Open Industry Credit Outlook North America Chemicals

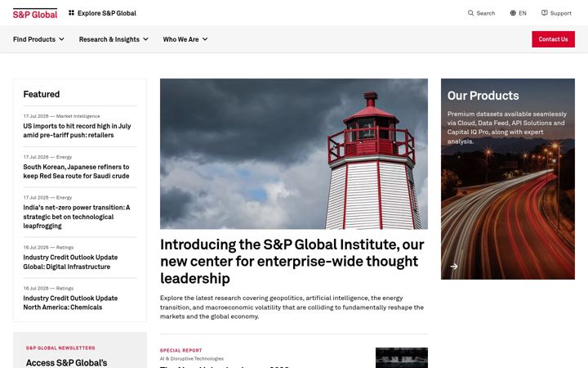[x=70, y=303]
